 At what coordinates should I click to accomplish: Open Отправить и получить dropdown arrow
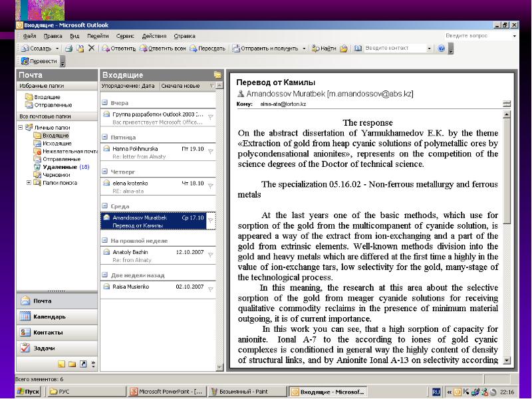(x=304, y=49)
